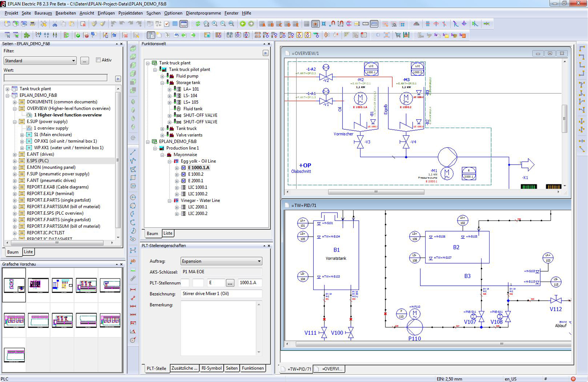Switch to the RI-Symbol tab

(x=211, y=368)
